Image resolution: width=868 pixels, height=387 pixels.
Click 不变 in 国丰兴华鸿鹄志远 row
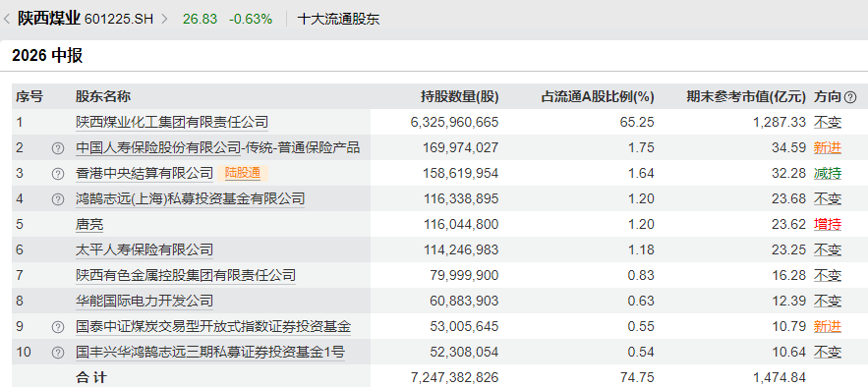(x=828, y=352)
